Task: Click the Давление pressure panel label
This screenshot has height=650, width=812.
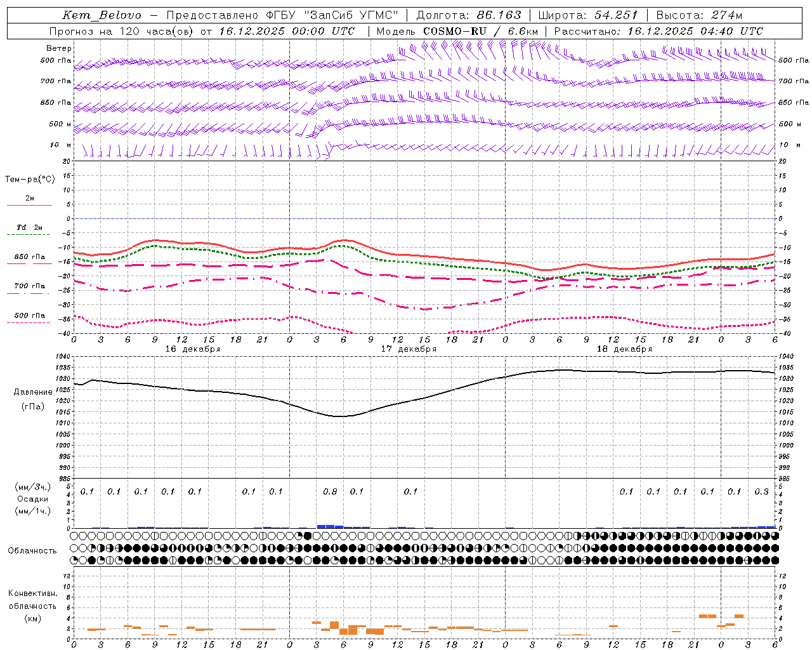Action: pos(32,392)
